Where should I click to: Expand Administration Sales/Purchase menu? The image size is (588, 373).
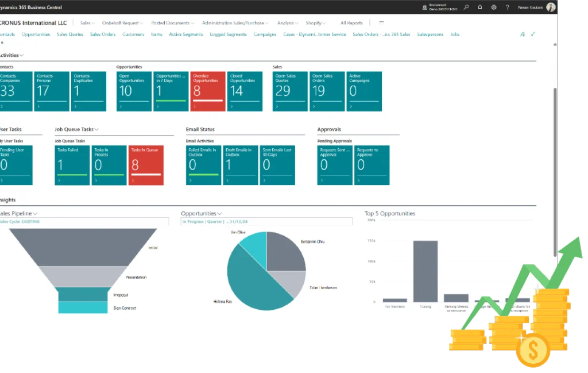pos(235,23)
